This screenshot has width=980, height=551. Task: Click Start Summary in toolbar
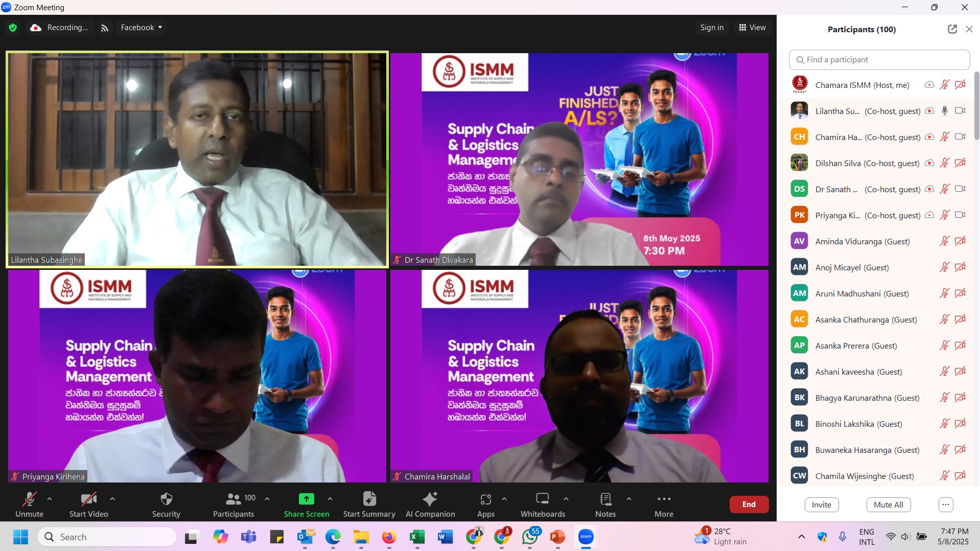click(x=369, y=504)
